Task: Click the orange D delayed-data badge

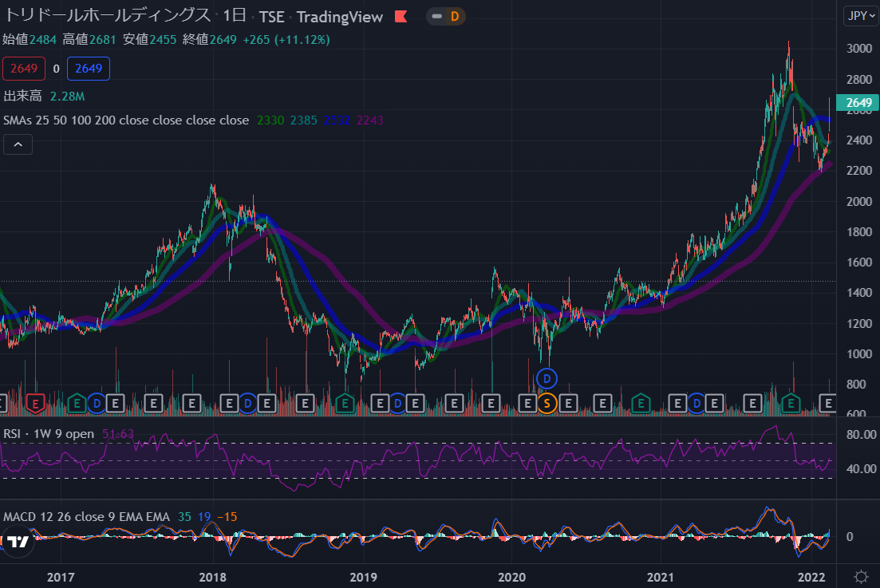Action: coord(455,17)
